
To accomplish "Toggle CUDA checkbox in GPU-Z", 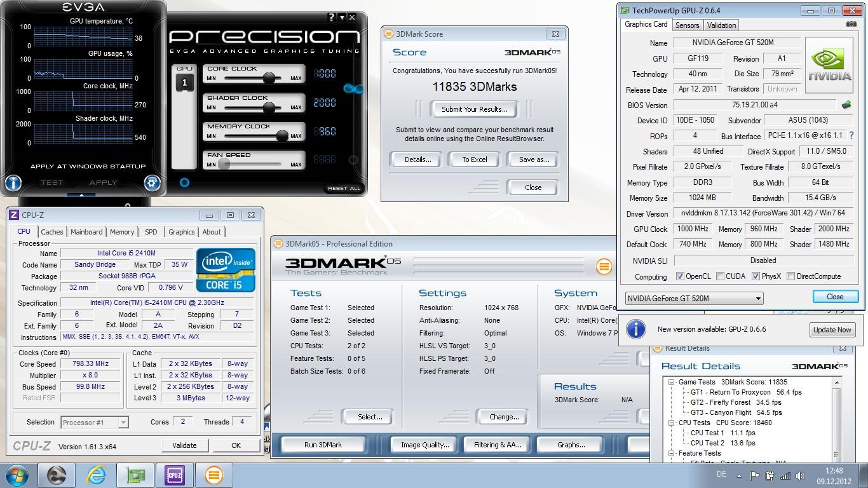I will coord(720,276).
